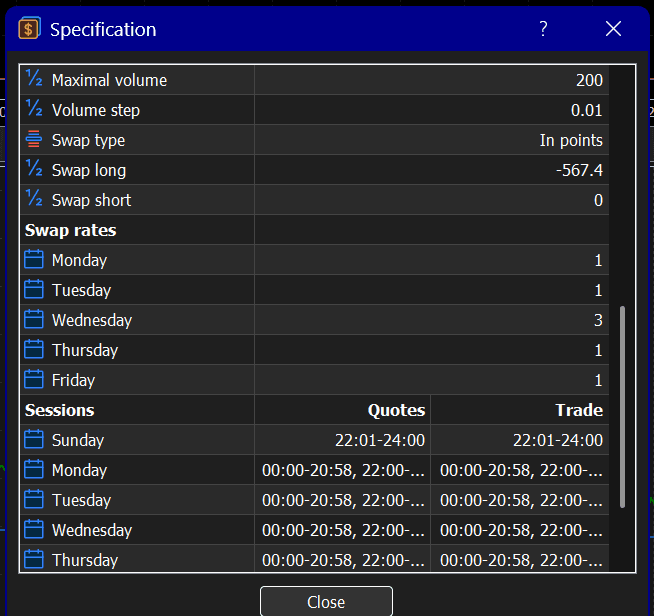The height and width of the screenshot is (616, 654).
Task: Select the Wednesday Trade session cell
Action: coord(520,531)
